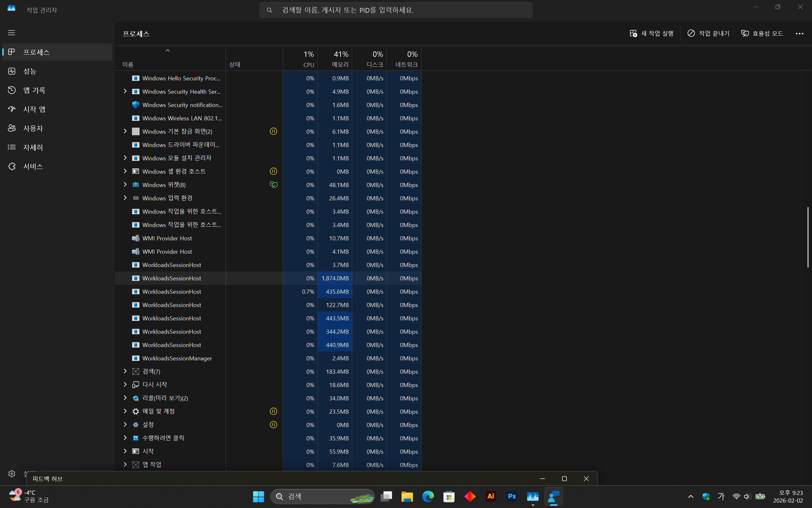This screenshot has width=812, height=508.
Task: Open the weather widget showing -4°C
Action: click(29, 496)
